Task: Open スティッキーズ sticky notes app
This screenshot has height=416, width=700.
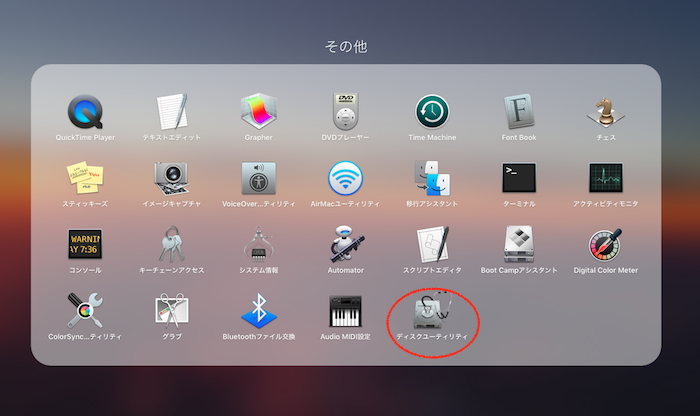Action: 85,178
